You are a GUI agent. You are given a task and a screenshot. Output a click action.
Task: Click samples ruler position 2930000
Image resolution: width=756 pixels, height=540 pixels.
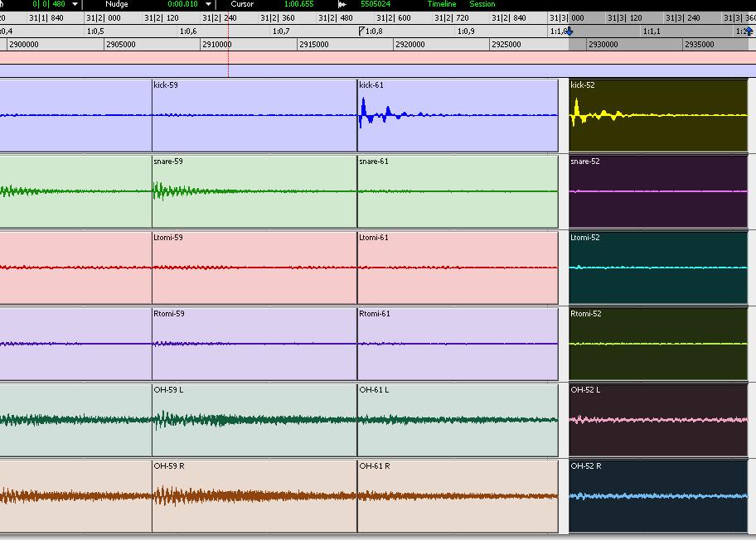coord(603,45)
